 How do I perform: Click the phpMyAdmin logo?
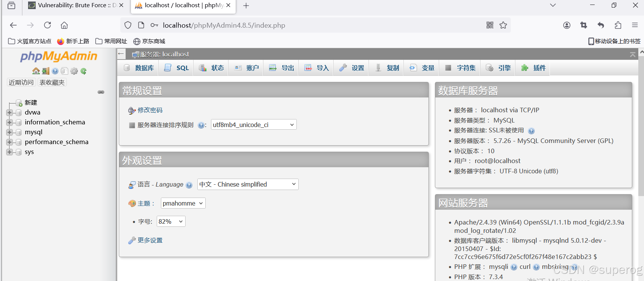coord(59,56)
